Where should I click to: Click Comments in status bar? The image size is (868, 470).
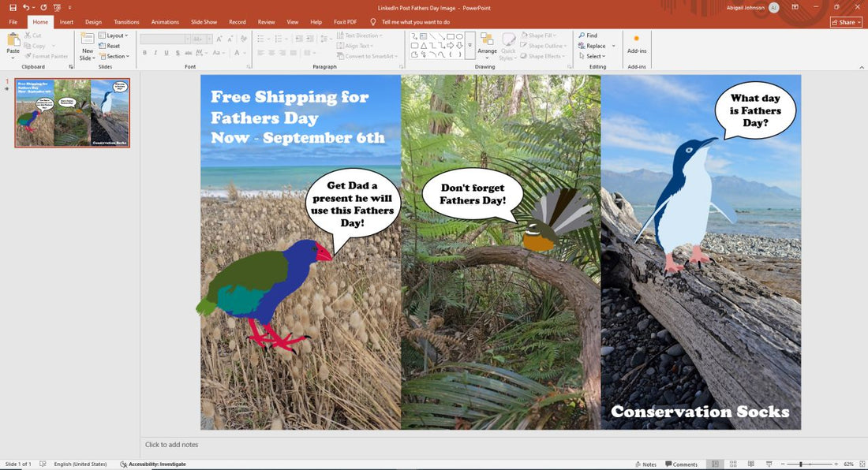[x=682, y=464]
